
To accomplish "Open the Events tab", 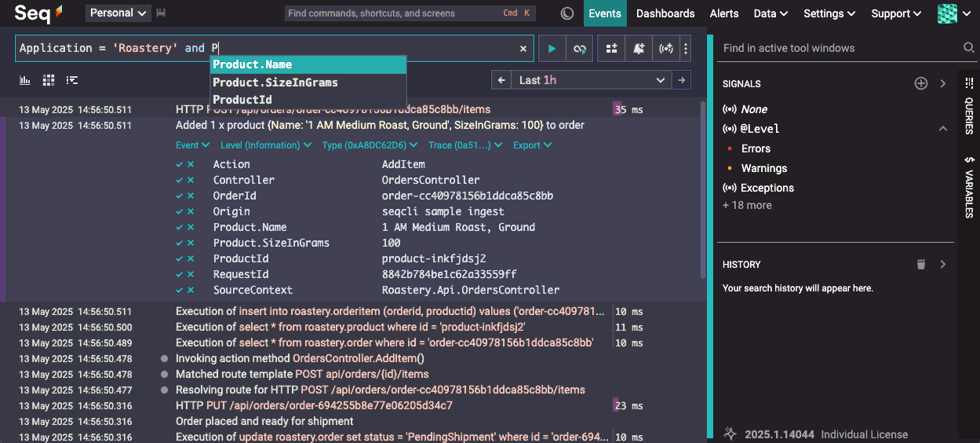I will [x=605, y=13].
